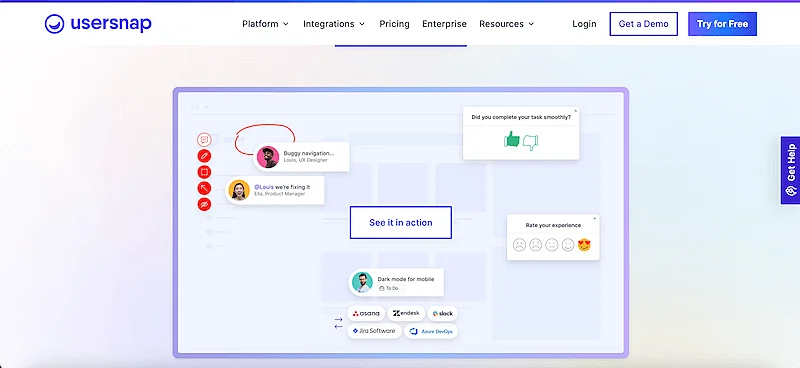Open the Enterprise page
Viewport: 800px width, 368px height.
(444, 24)
